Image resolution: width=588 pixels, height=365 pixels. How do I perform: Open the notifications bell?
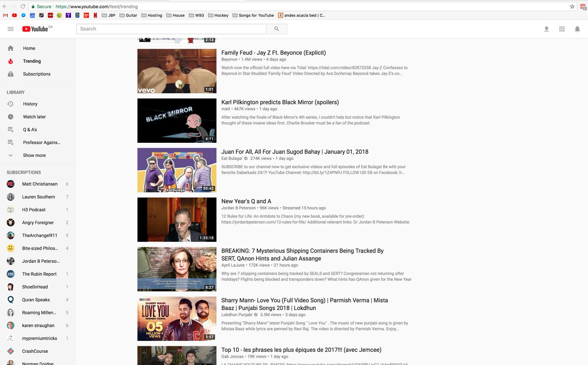(577, 29)
